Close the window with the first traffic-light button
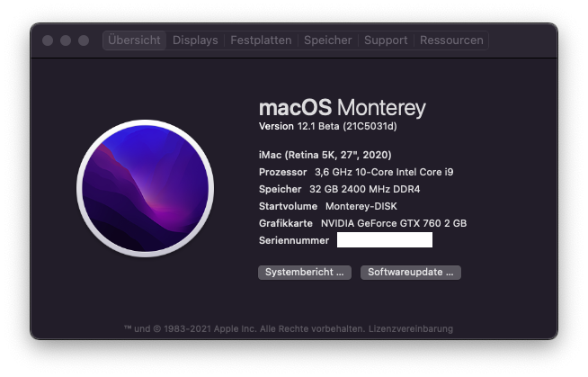 point(48,40)
